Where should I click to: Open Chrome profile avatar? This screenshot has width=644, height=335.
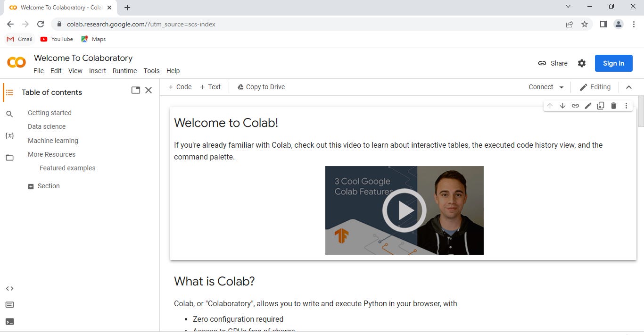point(619,24)
